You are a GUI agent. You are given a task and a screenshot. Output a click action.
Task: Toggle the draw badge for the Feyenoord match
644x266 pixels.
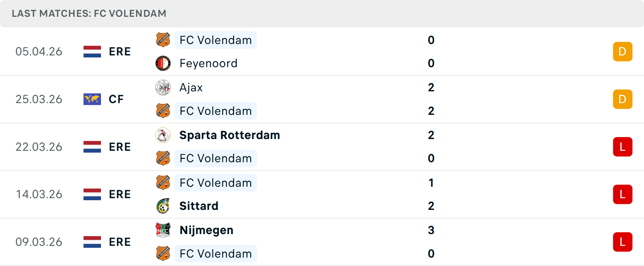click(x=623, y=51)
